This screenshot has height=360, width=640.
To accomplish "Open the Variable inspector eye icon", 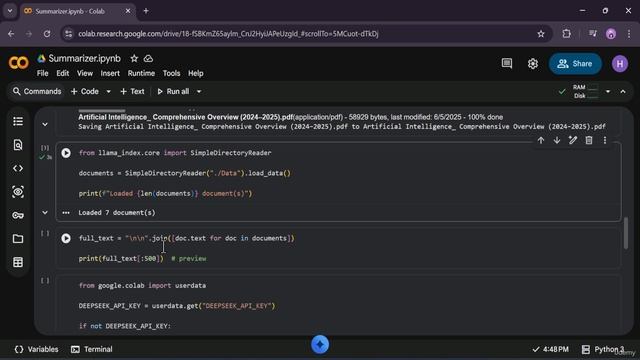I will point(18,192).
